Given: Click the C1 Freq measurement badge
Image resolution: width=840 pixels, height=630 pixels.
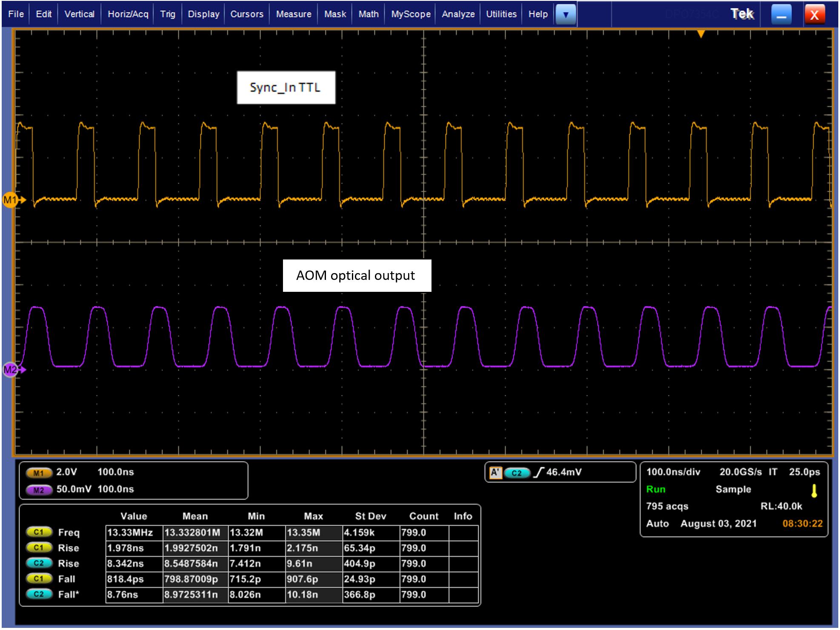Looking at the screenshot, I should click(39, 532).
